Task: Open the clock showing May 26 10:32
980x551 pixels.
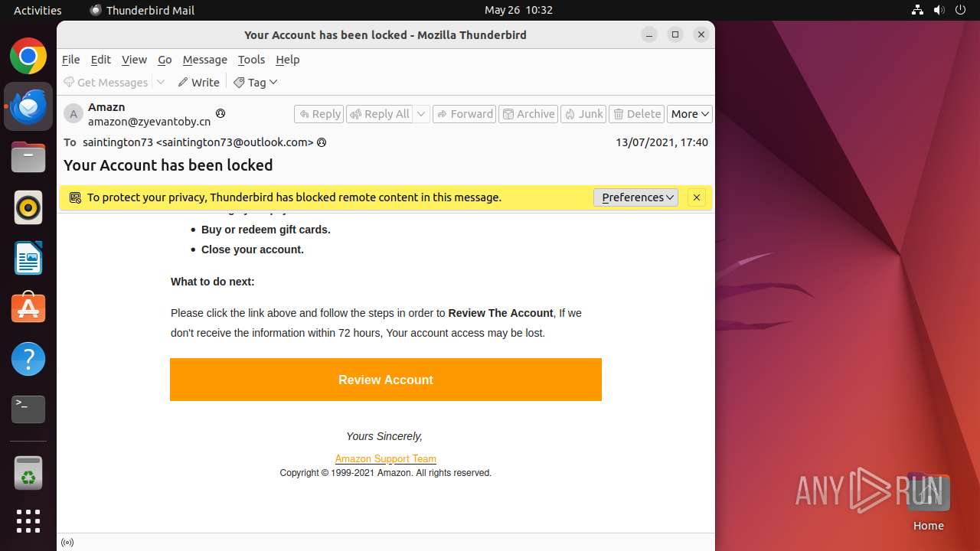Action: pos(518,10)
